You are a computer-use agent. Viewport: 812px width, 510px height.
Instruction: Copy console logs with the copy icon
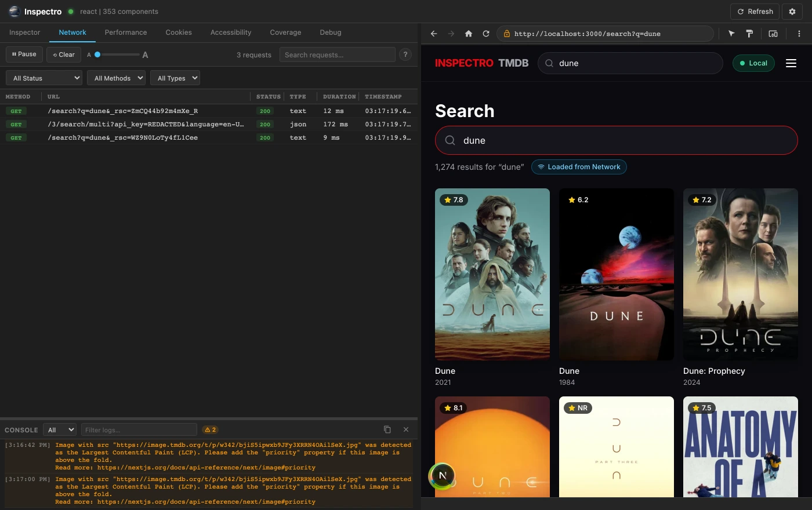click(387, 429)
